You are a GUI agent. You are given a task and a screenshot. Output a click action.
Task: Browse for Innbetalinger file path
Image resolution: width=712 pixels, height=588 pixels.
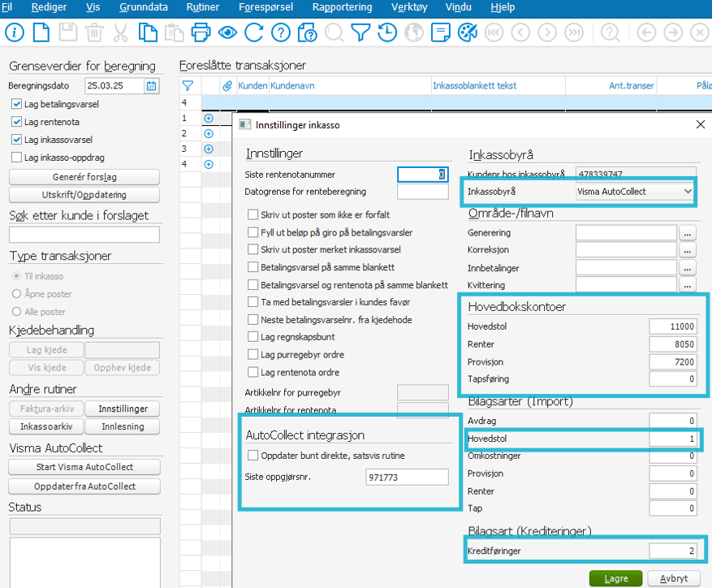[688, 268]
